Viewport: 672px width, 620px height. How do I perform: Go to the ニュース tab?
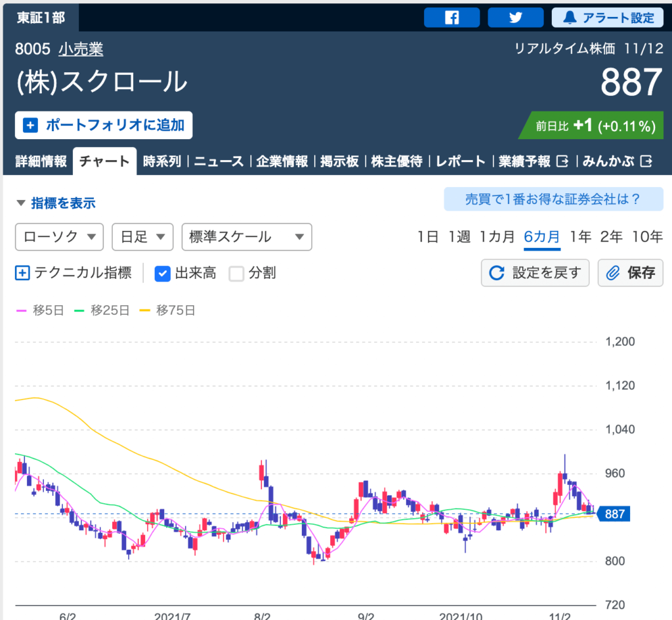tap(219, 161)
